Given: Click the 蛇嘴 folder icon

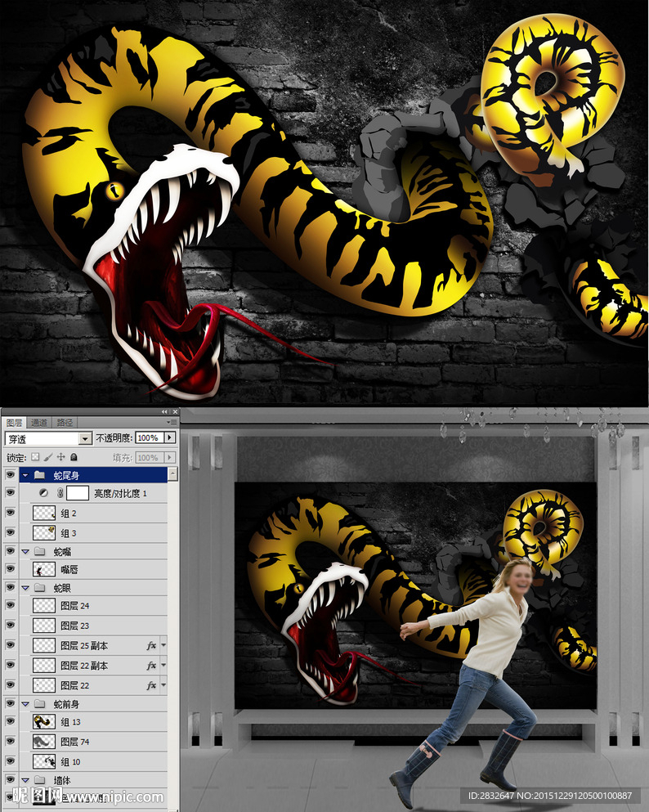Looking at the screenshot, I should (x=39, y=551).
